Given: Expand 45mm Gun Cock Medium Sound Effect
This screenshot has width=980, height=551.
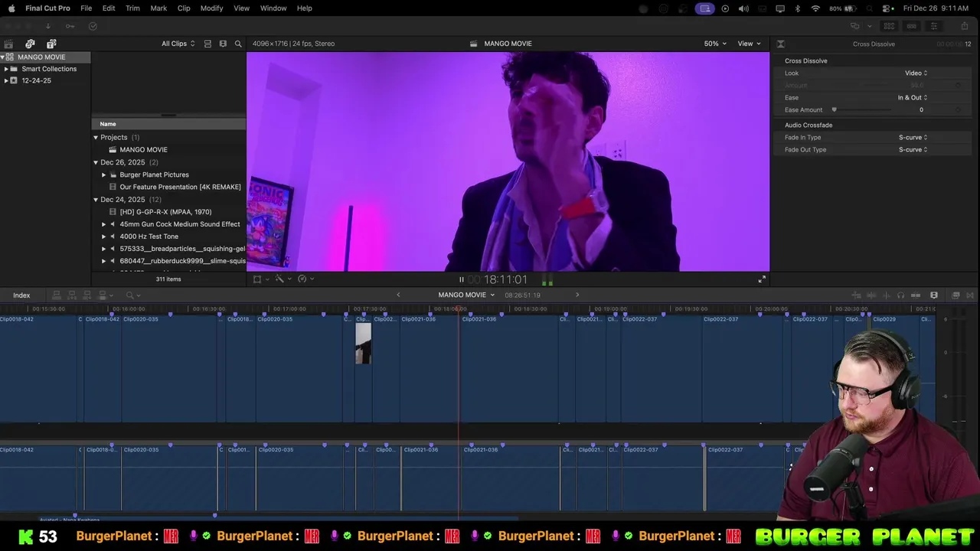Looking at the screenshot, I should (x=104, y=224).
